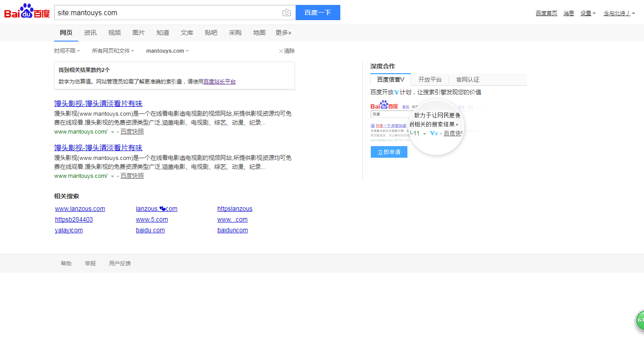Open the 设置 settings dropdown
The width and height of the screenshot is (644, 344).
coord(588,13)
